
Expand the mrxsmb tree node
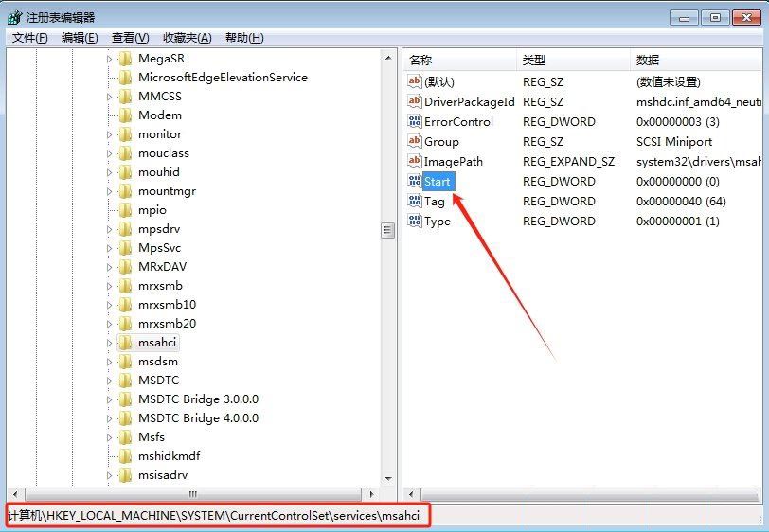(x=111, y=286)
